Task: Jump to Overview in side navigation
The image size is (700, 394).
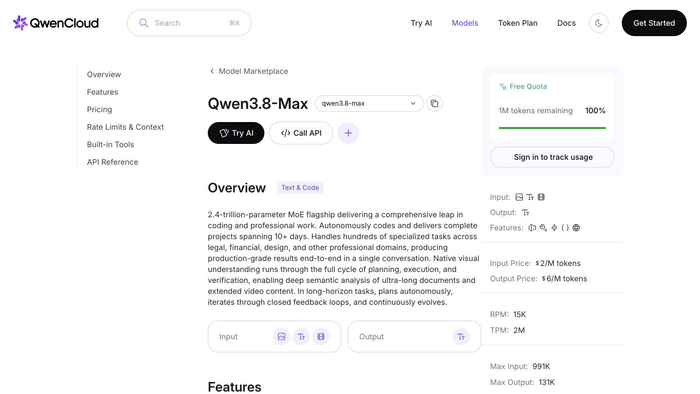Action: click(x=104, y=75)
